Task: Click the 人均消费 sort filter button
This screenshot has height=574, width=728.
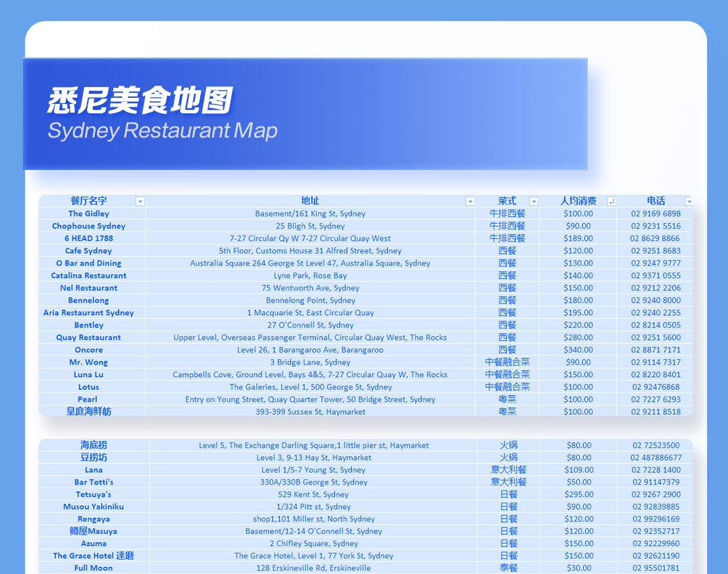Action: point(611,201)
